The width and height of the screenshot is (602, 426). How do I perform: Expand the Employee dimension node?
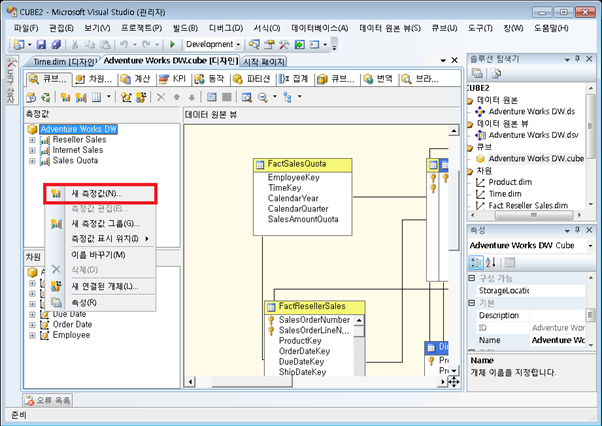click(x=32, y=335)
